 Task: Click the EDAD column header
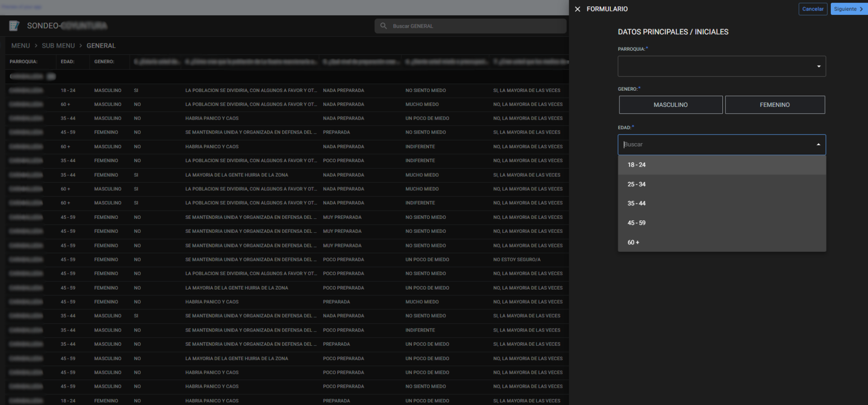point(68,62)
